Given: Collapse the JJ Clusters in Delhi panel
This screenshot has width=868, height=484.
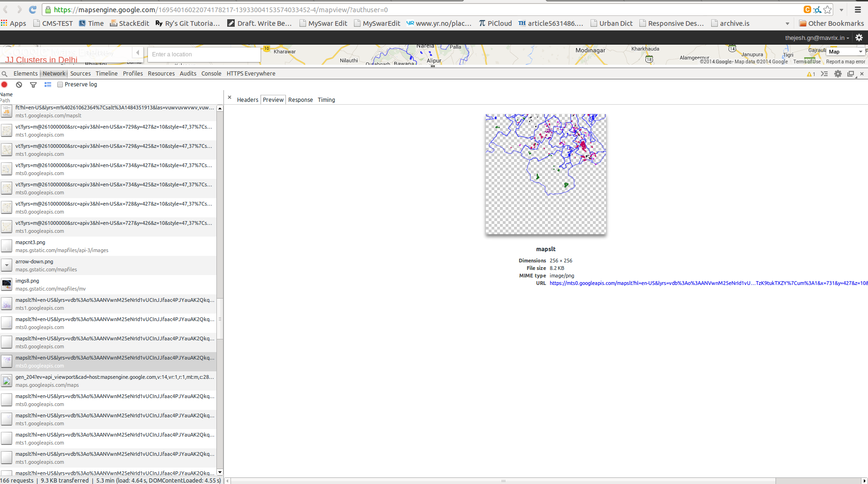Looking at the screenshot, I should [x=137, y=53].
